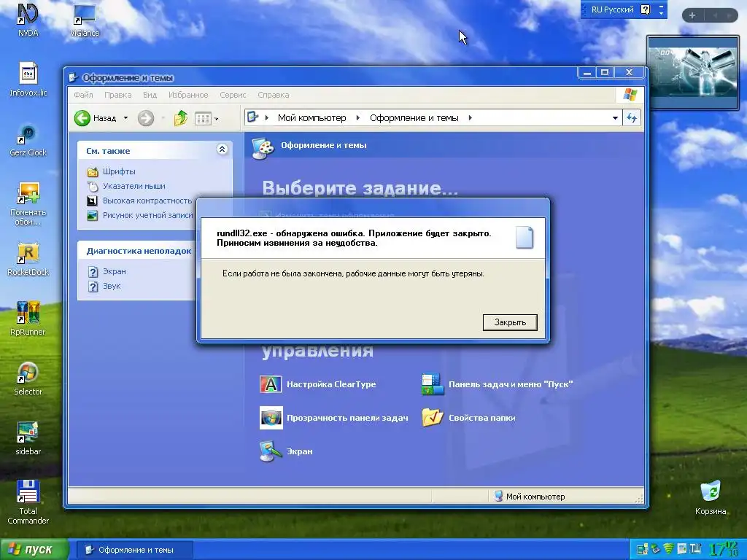
Task: Open the Избранное menu
Action: point(188,95)
